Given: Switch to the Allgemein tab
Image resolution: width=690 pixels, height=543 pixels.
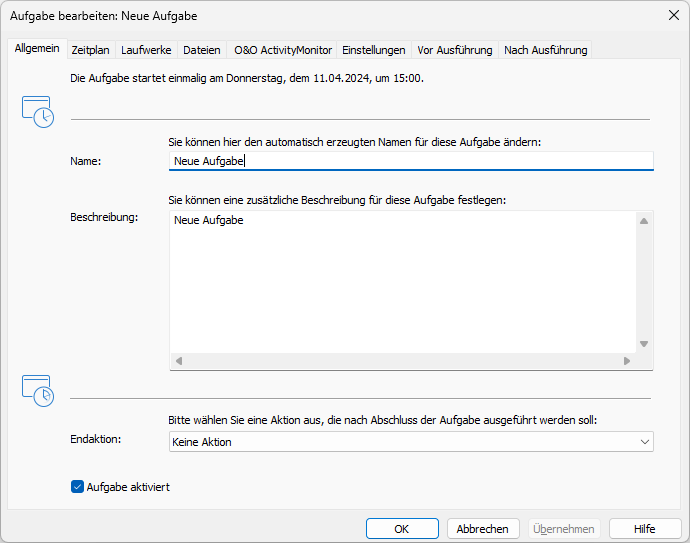Looking at the screenshot, I should click(x=37, y=48).
